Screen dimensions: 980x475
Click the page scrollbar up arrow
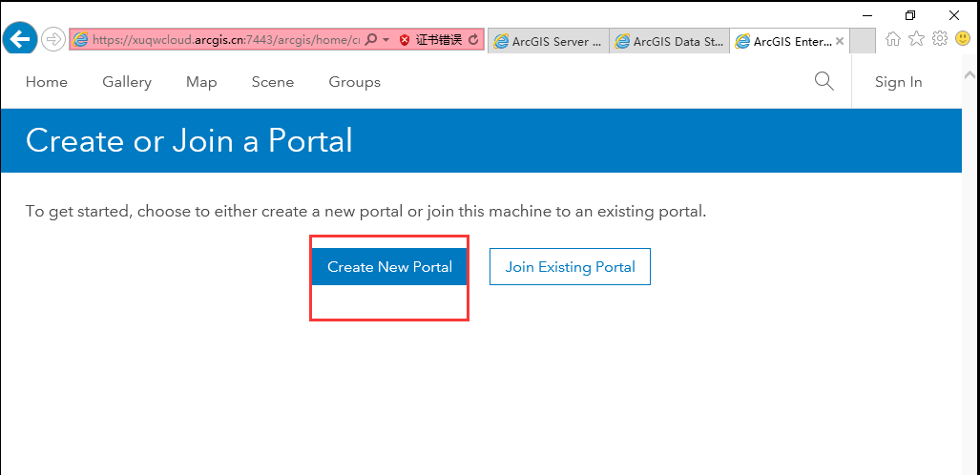[970, 74]
